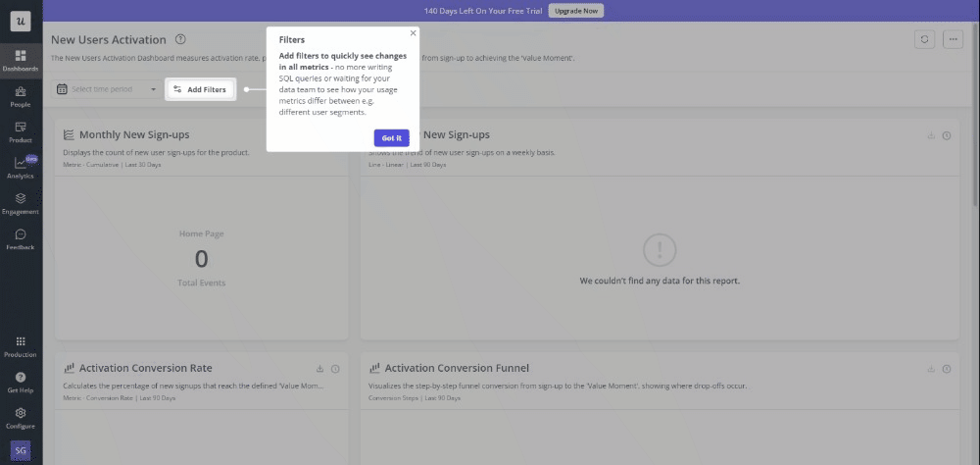Go to the People section

[21, 95]
